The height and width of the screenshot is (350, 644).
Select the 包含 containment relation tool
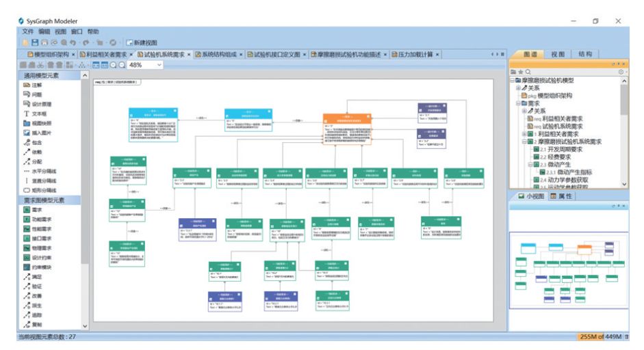33,142
